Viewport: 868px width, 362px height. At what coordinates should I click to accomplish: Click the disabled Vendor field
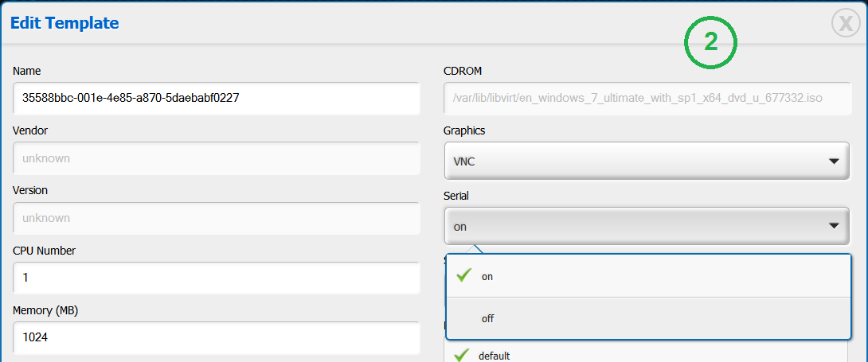point(216,158)
